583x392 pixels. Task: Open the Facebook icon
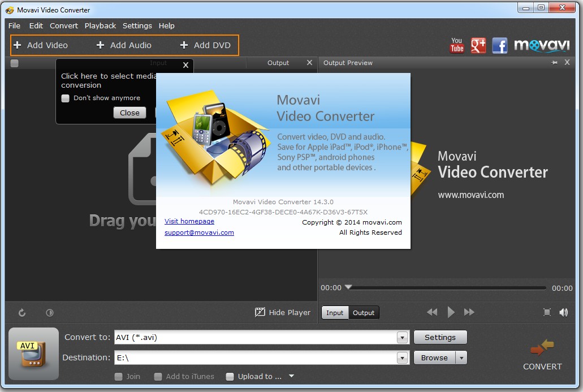tap(499, 45)
